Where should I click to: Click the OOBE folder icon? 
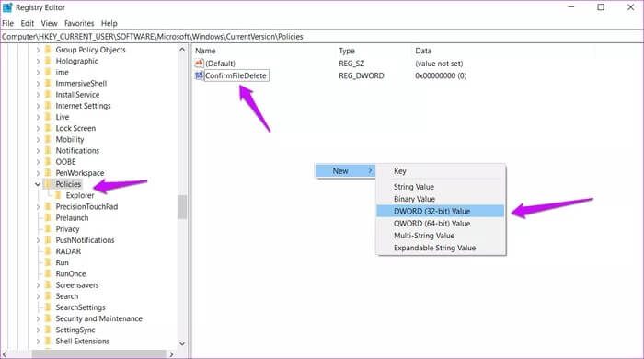click(48, 162)
